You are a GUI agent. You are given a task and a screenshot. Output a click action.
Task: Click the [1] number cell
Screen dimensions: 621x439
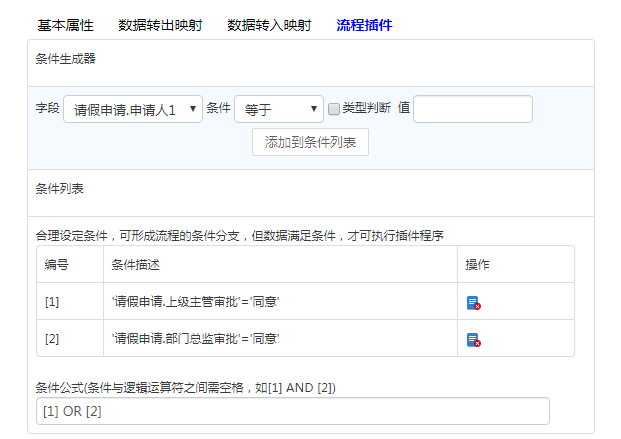coord(52,302)
